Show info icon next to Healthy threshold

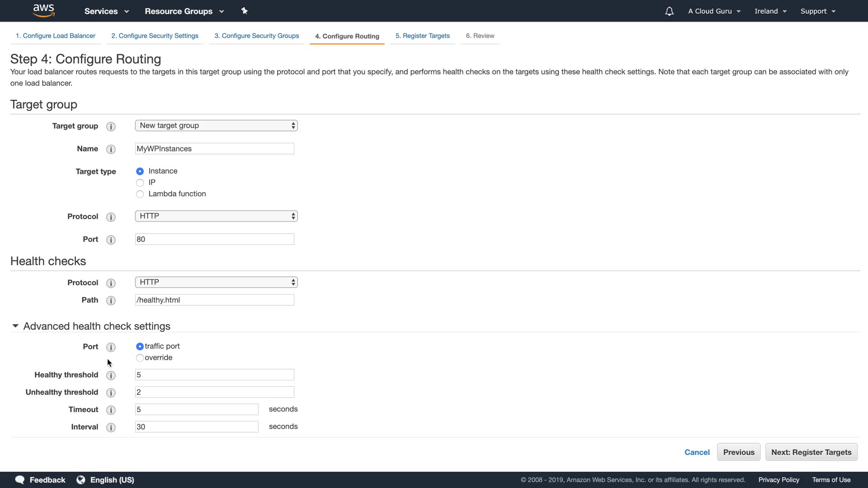[x=111, y=375]
